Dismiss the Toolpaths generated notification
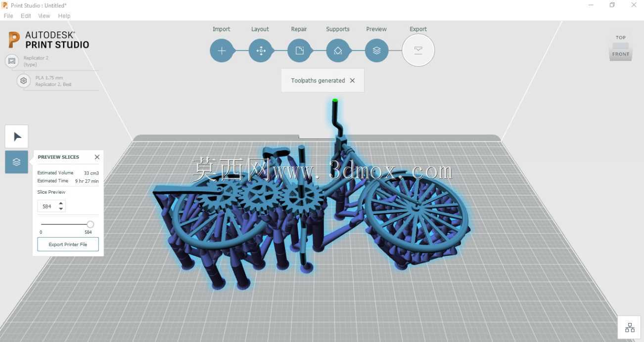 click(x=352, y=81)
